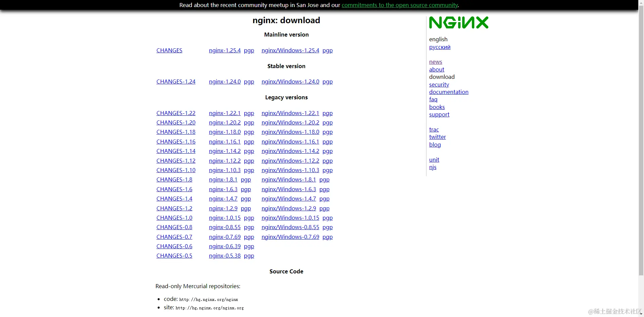
Task: Download nginx/Windows-1.4.7
Action: click(289, 199)
